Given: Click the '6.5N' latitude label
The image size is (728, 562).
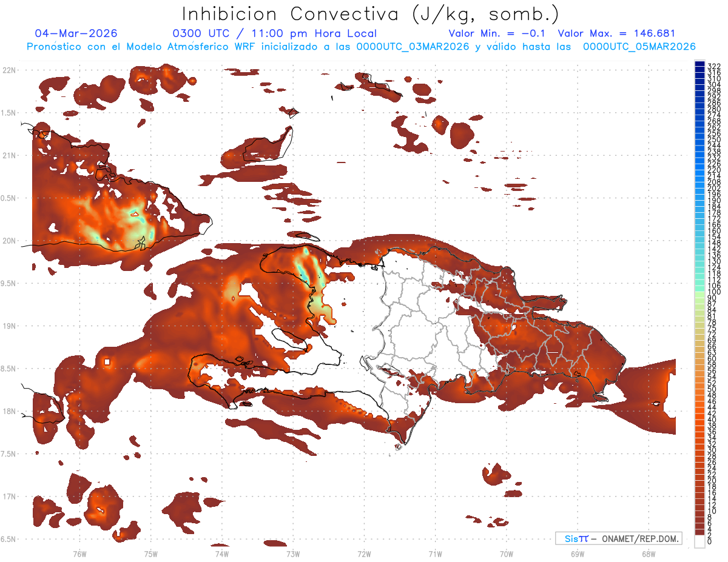Looking at the screenshot, I should click(9, 539).
